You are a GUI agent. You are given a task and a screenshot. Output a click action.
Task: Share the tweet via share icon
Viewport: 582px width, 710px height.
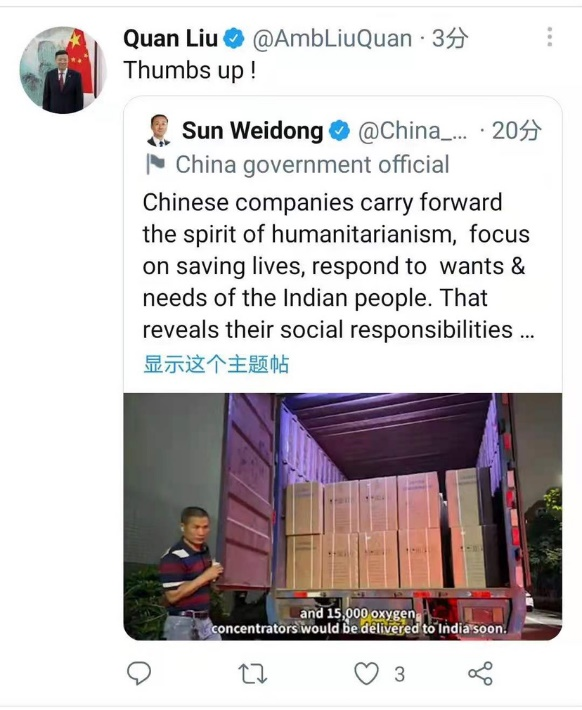(x=481, y=673)
